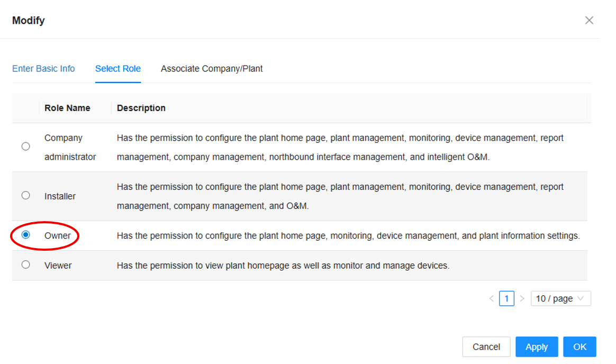Select the Owner radio button
The image size is (616, 364).
(25, 235)
